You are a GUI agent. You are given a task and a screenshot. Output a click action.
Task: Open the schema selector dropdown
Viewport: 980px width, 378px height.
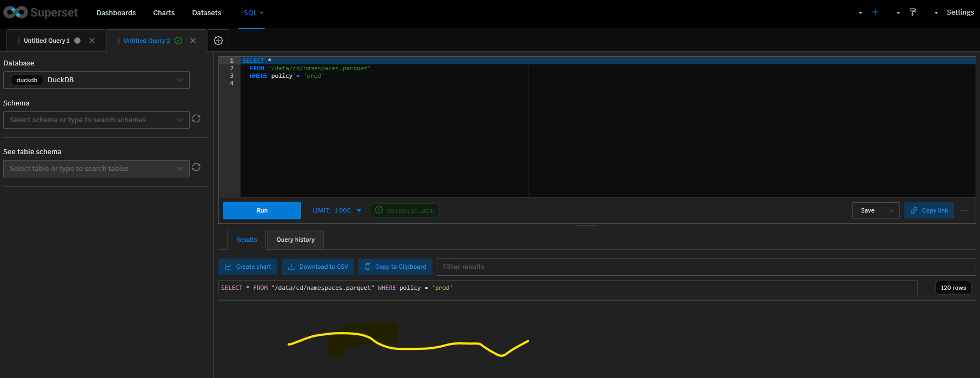click(x=181, y=120)
